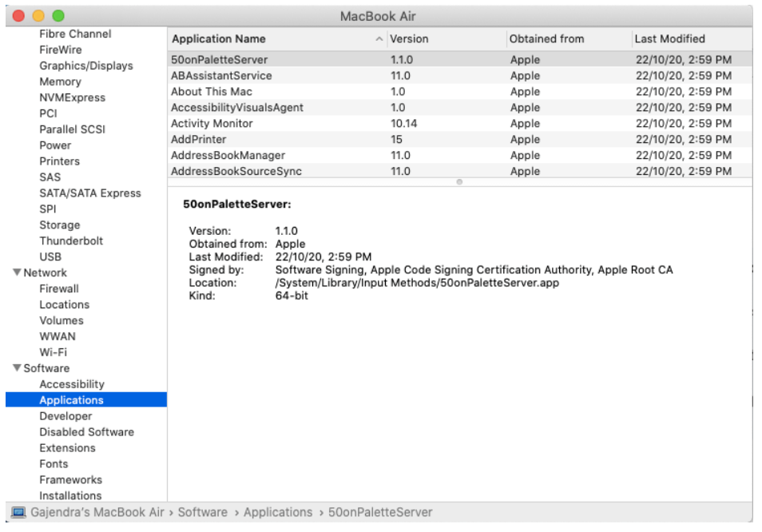View USB devices from the sidebar
Image resolution: width=762 pixels, height=532 pixels.
pyautogui.click(x=54, y=256)
